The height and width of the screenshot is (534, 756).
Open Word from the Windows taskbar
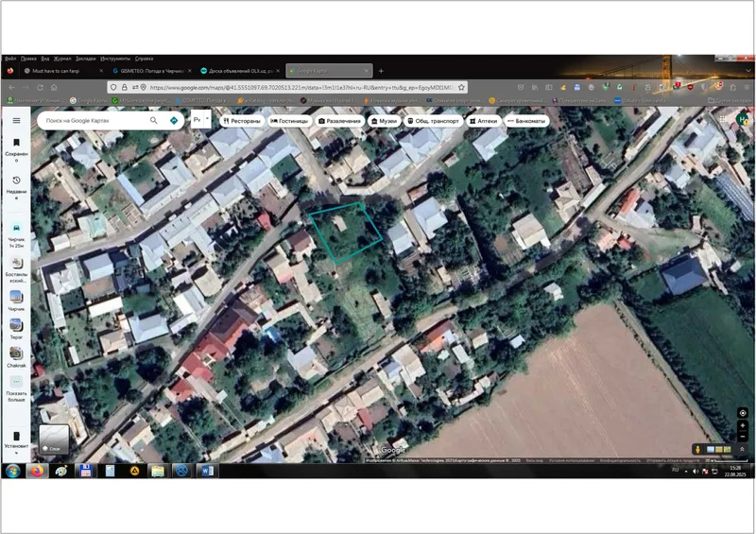tap(207, 471)
